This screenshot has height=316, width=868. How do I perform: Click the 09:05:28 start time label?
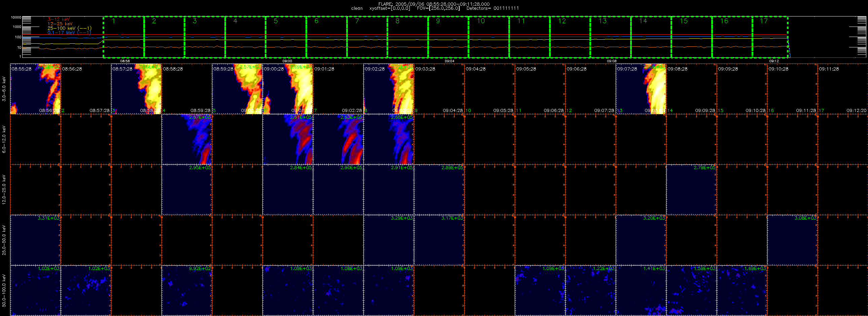tap(526, 69)
